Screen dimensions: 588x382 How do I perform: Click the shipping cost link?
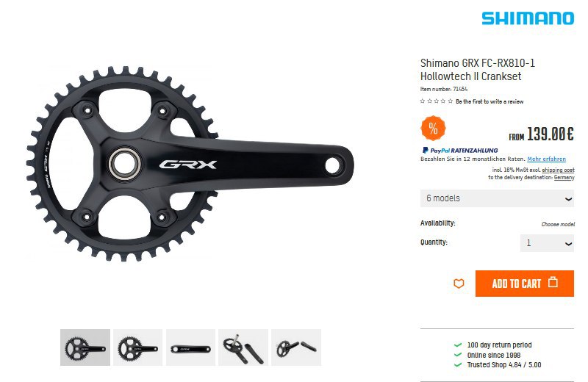pos(558,170)
